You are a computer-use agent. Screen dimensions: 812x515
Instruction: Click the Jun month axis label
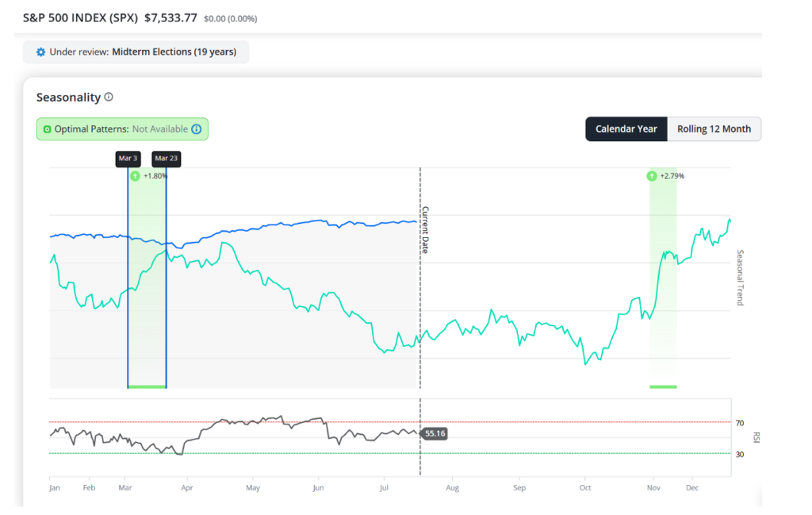(x=319, y=488)
